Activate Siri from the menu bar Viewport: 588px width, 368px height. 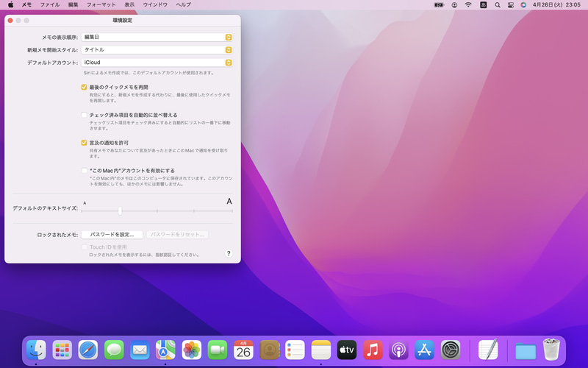(x=523, y=5)
